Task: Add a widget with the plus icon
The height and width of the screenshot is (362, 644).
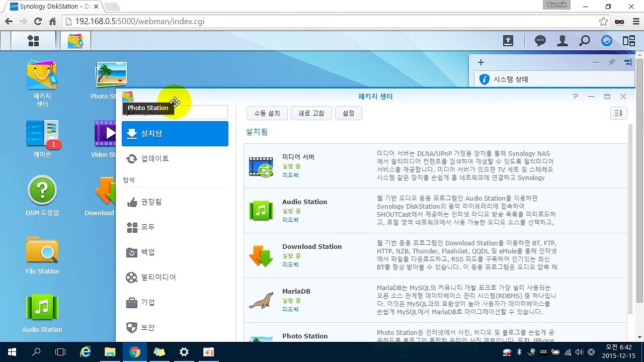Action: click(481, 62)
